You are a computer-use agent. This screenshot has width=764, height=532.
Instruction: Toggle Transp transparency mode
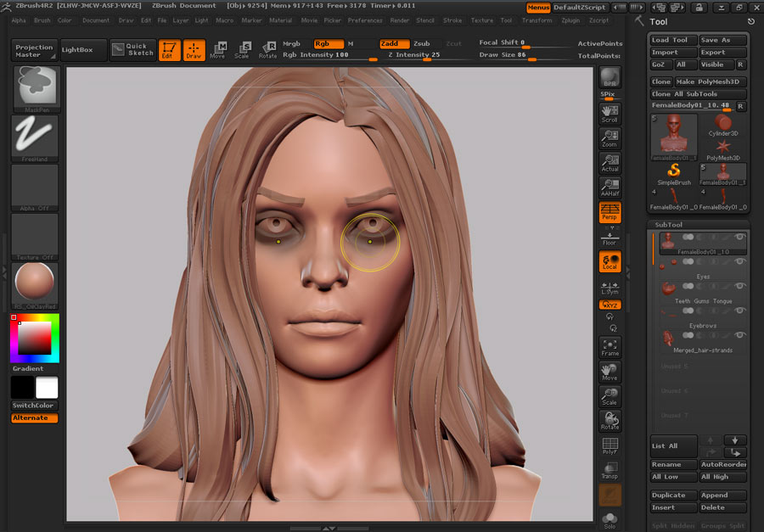(x=610, y=471)
